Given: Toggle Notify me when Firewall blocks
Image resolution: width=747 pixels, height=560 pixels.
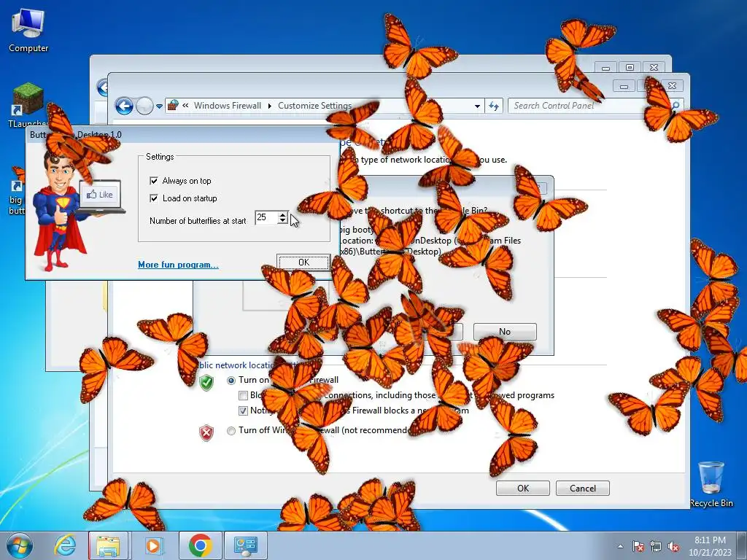Looking at the screenshot, I should click(243, 411).
